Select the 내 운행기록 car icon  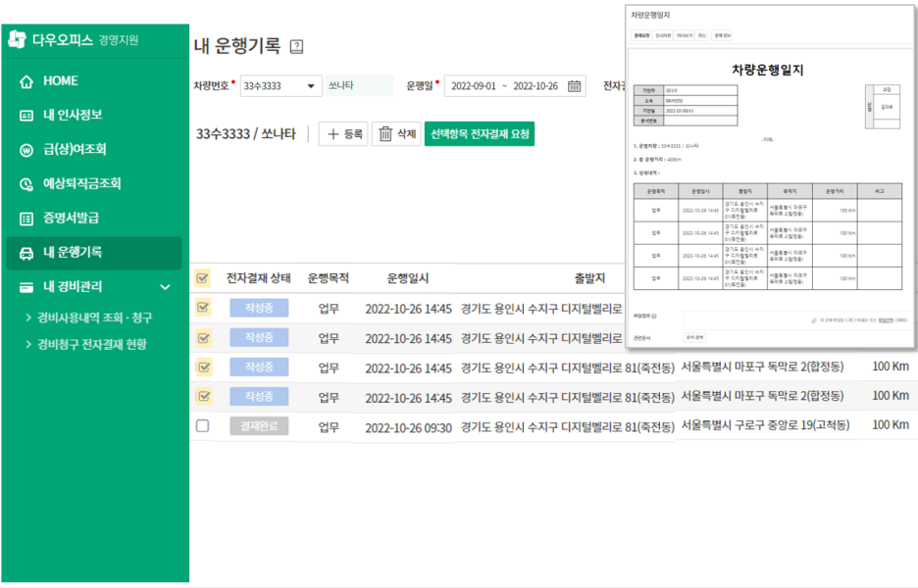[25, 253]
